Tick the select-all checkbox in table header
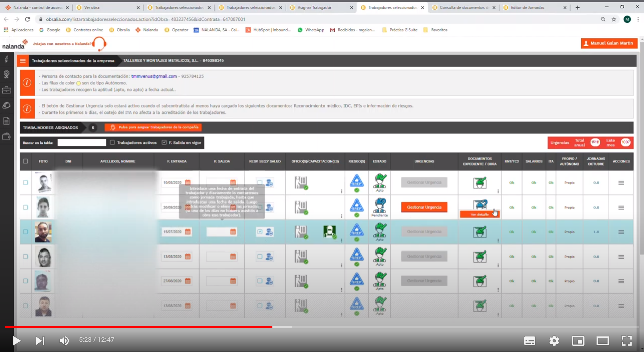Screen dimensions: 644x352 click(x=26, y=161)
